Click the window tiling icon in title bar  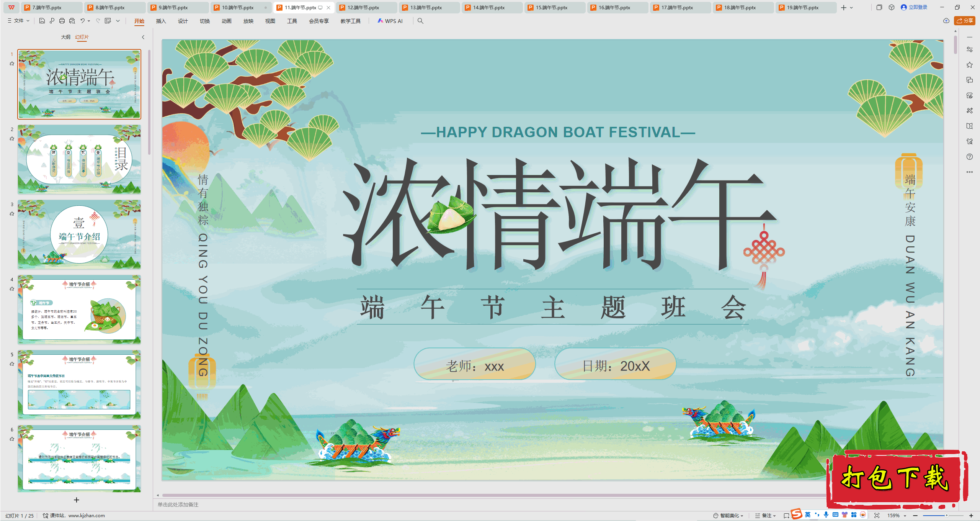coord(879,7)
